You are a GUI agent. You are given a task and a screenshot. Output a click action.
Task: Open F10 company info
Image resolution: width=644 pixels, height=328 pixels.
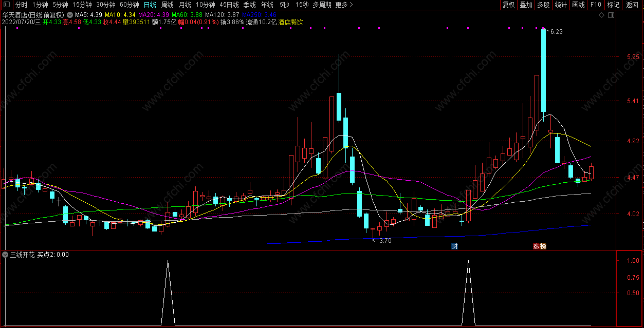596,5
